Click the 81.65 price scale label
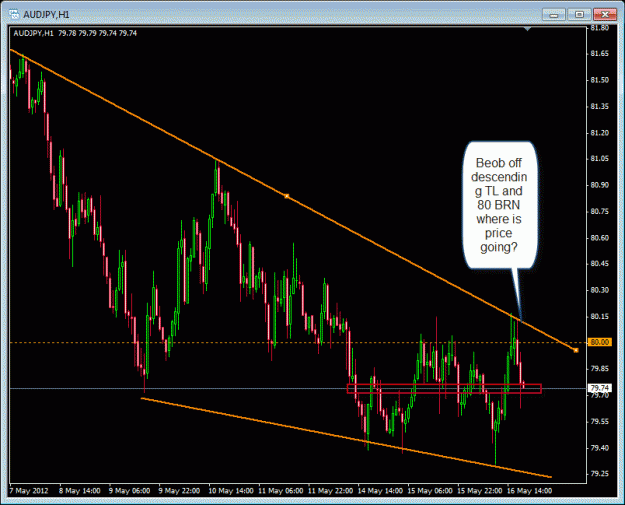Viewport: 625px width, 505px height. pyautogui.click(x=599, y=53)
